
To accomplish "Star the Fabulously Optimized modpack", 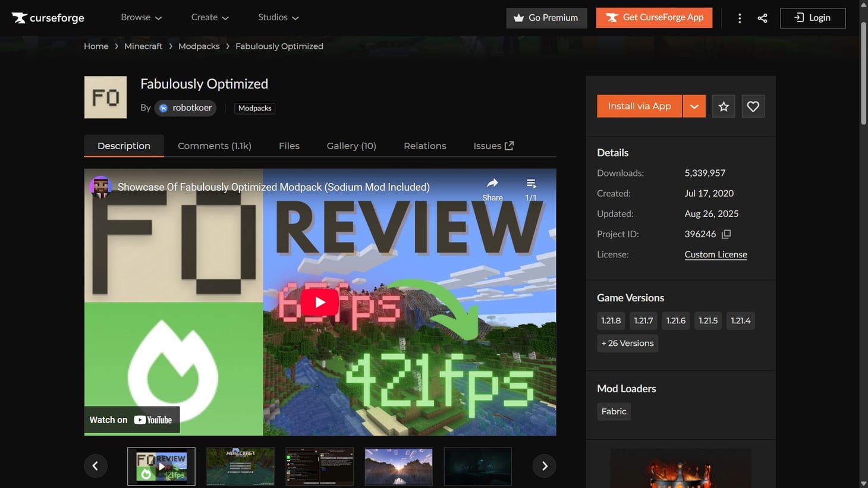I will pyautogui.click(x=723, y=106).
